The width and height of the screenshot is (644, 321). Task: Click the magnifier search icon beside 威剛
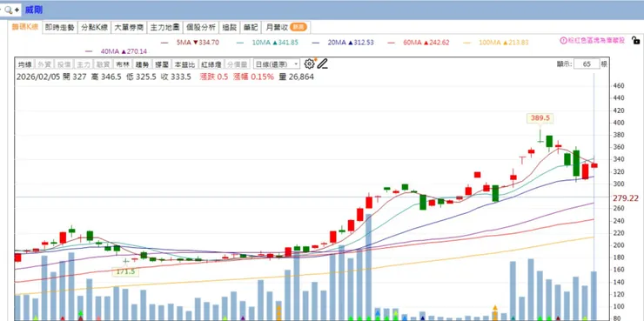click(8, 10)
